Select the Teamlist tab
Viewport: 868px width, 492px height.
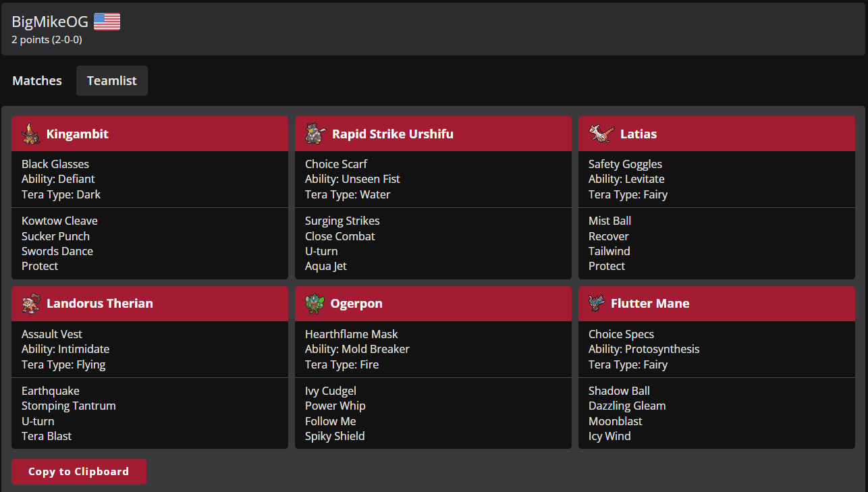(x=112, y=80)
